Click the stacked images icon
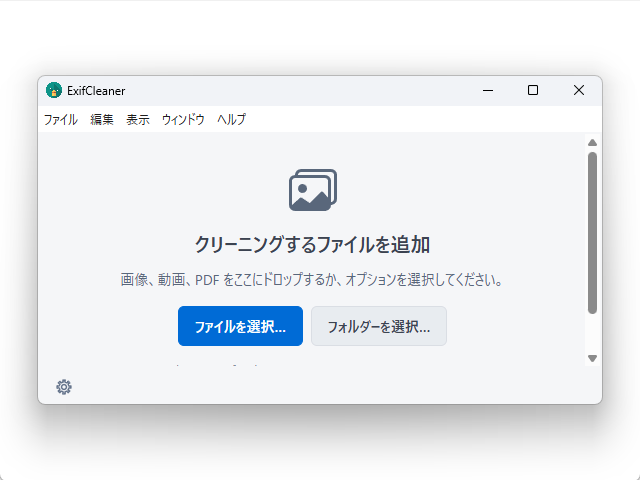The width and height of the screenshot is (640, 480). tap(313, 190)
